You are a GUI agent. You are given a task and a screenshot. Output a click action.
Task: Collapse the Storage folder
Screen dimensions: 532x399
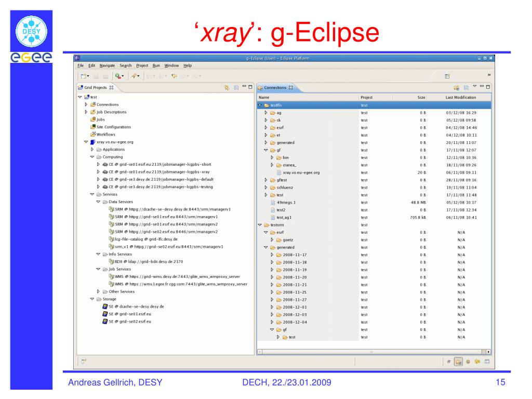92,299
